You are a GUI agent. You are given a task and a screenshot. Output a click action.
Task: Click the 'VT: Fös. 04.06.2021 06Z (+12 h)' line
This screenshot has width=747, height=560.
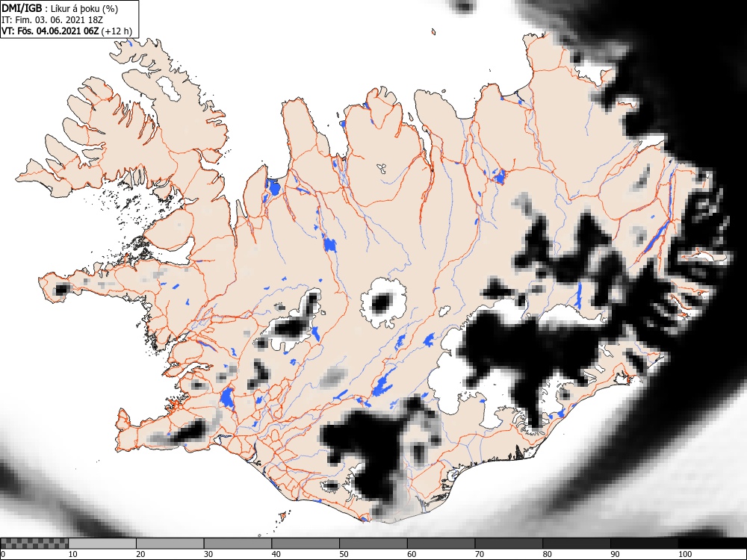(x=66, y=31)
